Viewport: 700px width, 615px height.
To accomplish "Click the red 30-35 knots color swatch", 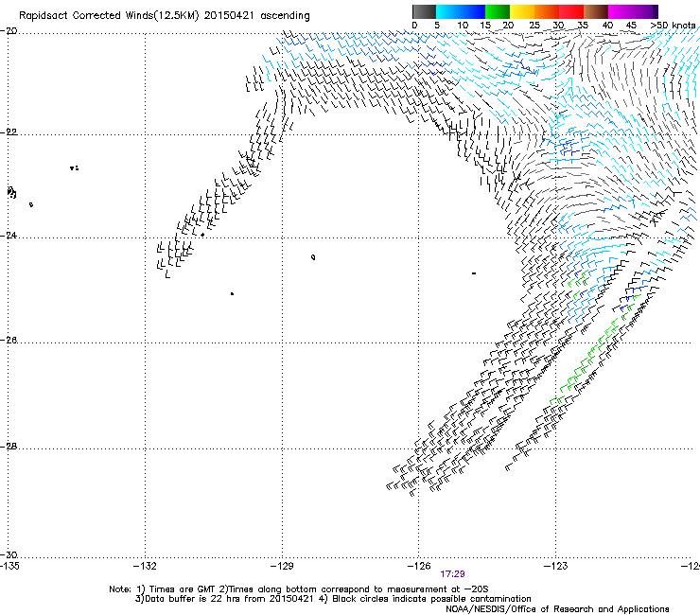I will point(571,11).
